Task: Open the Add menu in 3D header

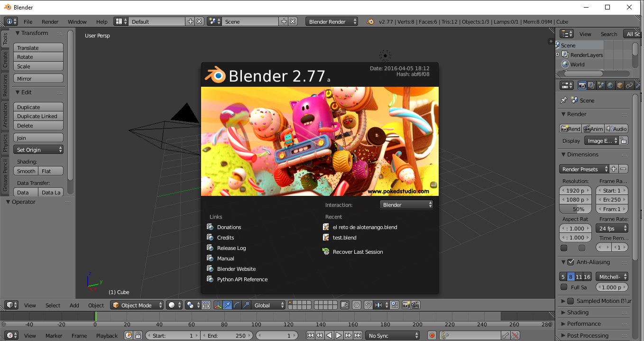Action: 74,305
